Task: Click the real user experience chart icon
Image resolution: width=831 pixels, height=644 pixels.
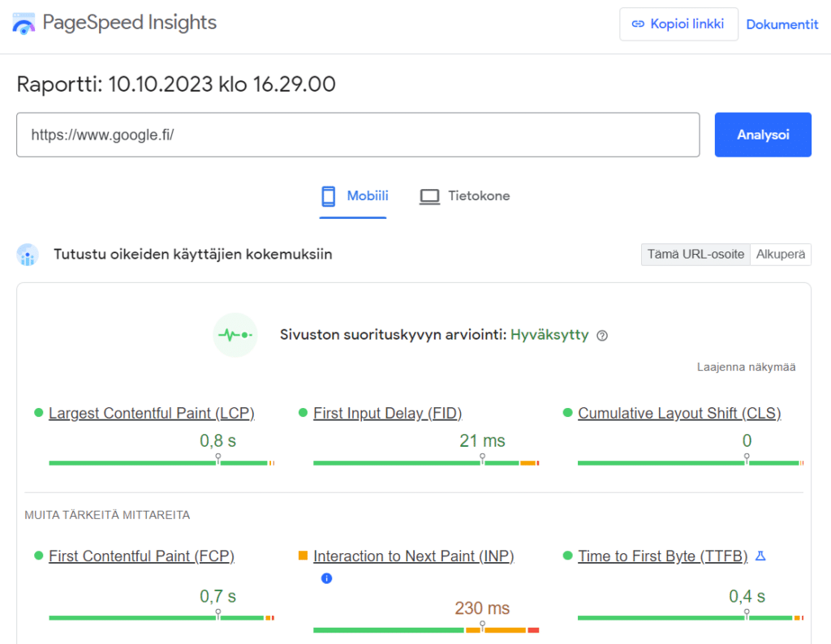Action: point(28,255)
